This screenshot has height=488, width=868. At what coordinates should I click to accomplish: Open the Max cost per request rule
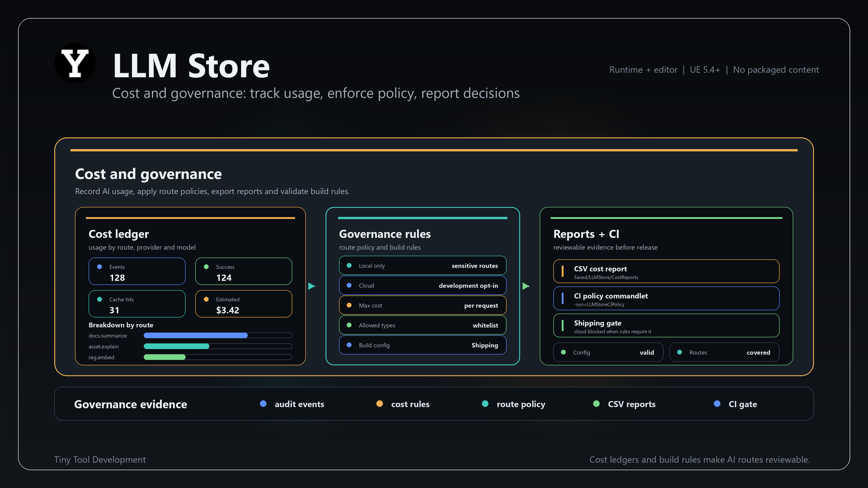click(x=423, y=305)
